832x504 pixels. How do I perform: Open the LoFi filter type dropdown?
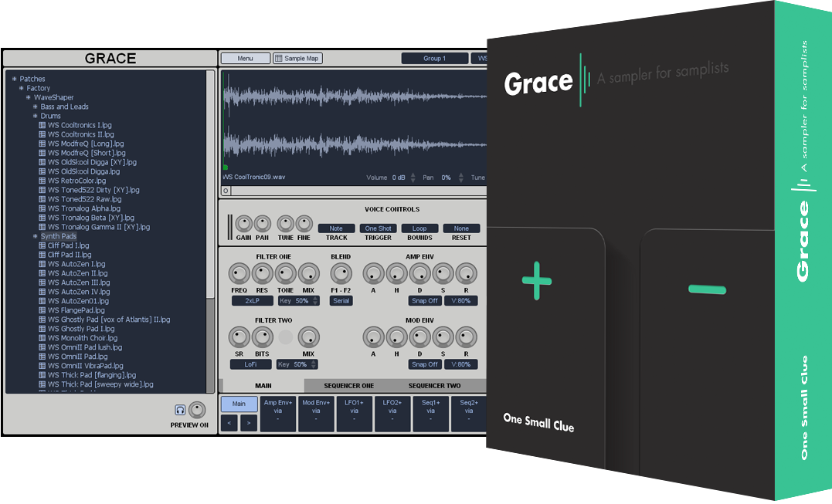click(252, 364)
